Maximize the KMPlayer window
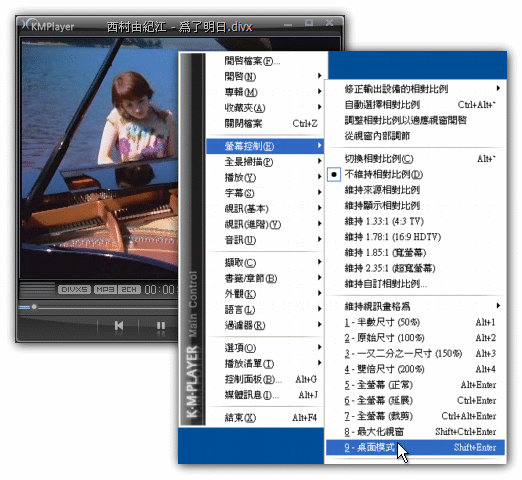Viewport: 522px width, 480px height. pos(309,23)
